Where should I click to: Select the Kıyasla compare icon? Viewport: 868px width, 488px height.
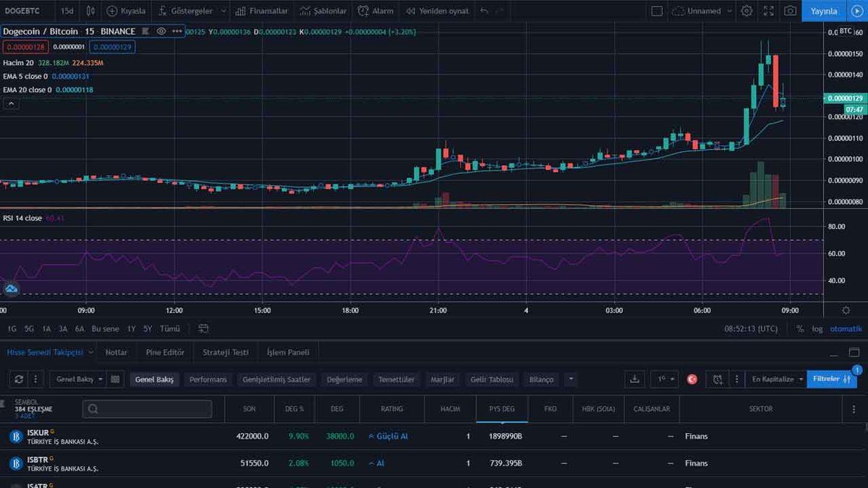pyautogui.click(x=112, y=11)
